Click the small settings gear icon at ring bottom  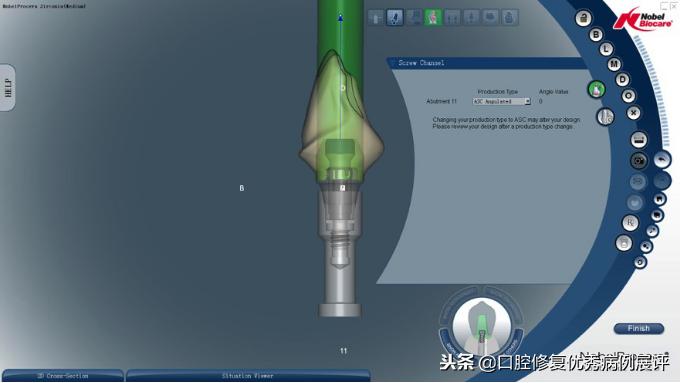pyautogui.click(x=640, y=262)
